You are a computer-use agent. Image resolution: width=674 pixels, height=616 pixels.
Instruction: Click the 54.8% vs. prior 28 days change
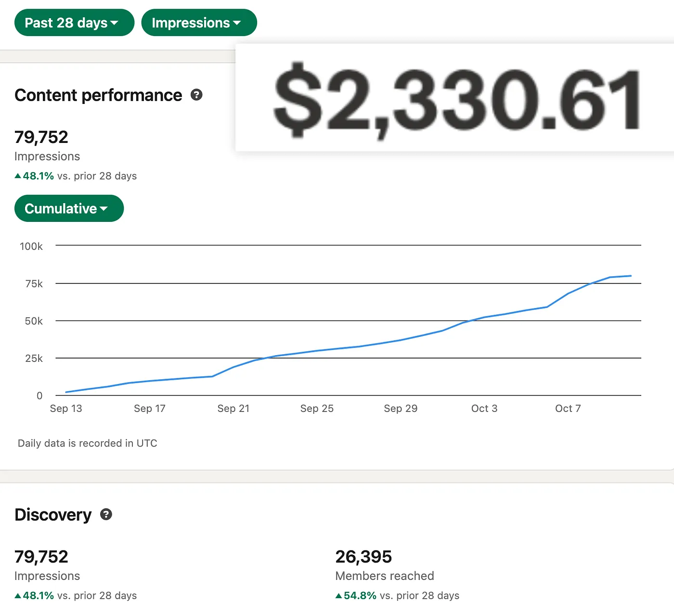[x=397, y=596]
